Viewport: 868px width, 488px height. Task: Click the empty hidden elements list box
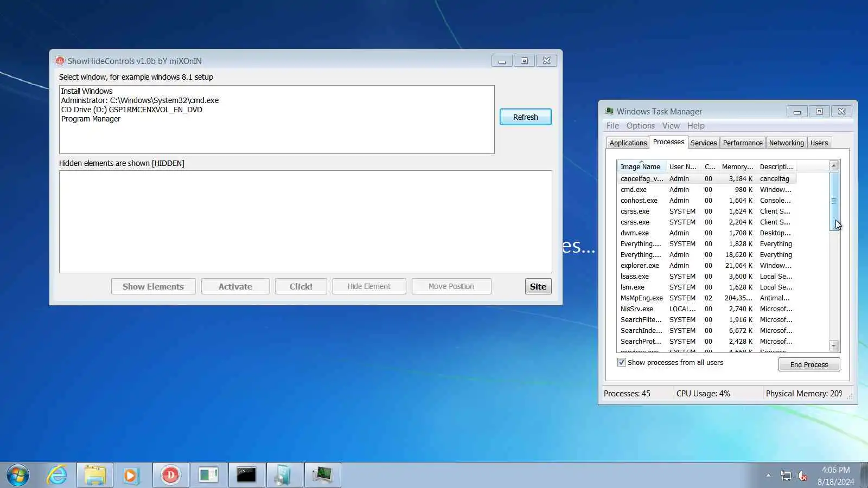[305, 222]
